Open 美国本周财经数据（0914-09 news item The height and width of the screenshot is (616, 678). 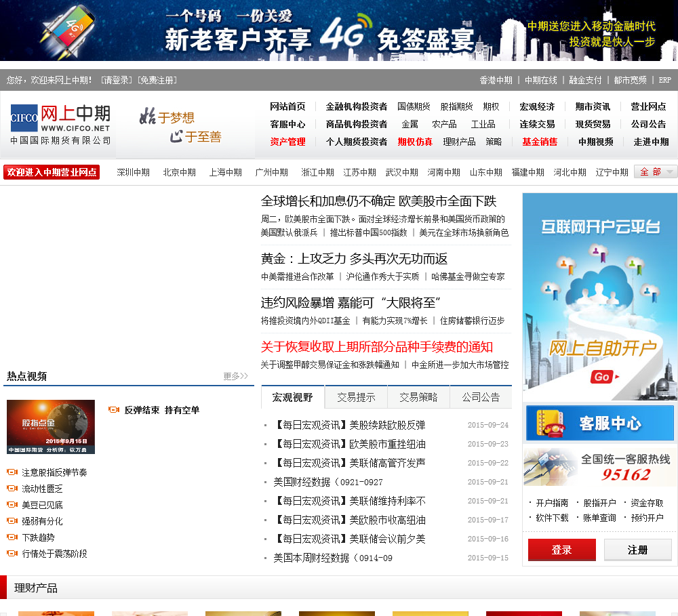333,558
